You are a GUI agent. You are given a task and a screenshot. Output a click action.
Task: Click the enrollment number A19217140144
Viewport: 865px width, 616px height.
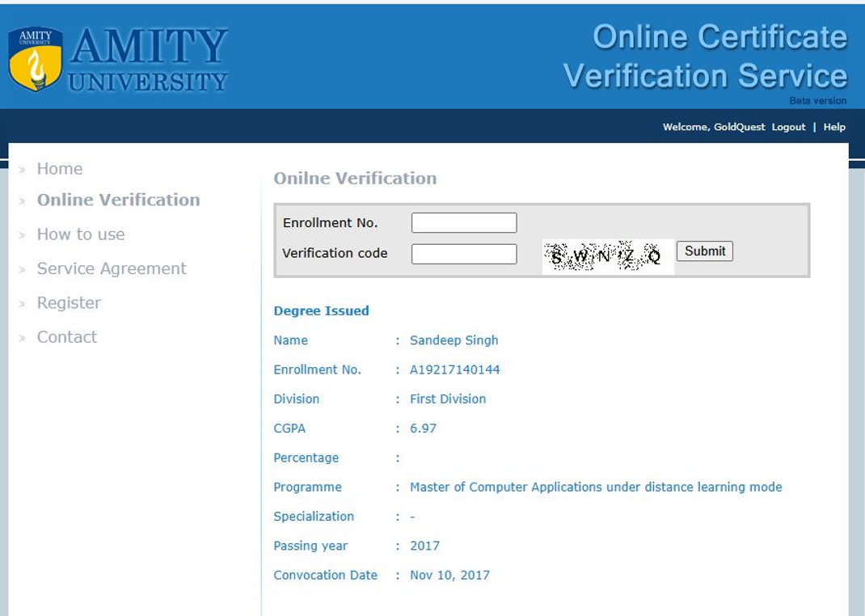454,369
